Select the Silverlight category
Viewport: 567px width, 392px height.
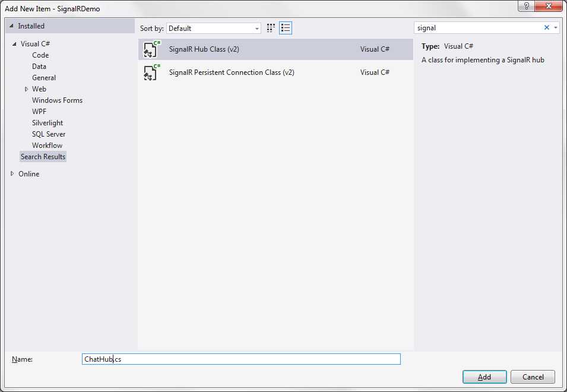(x=47, y=123)
